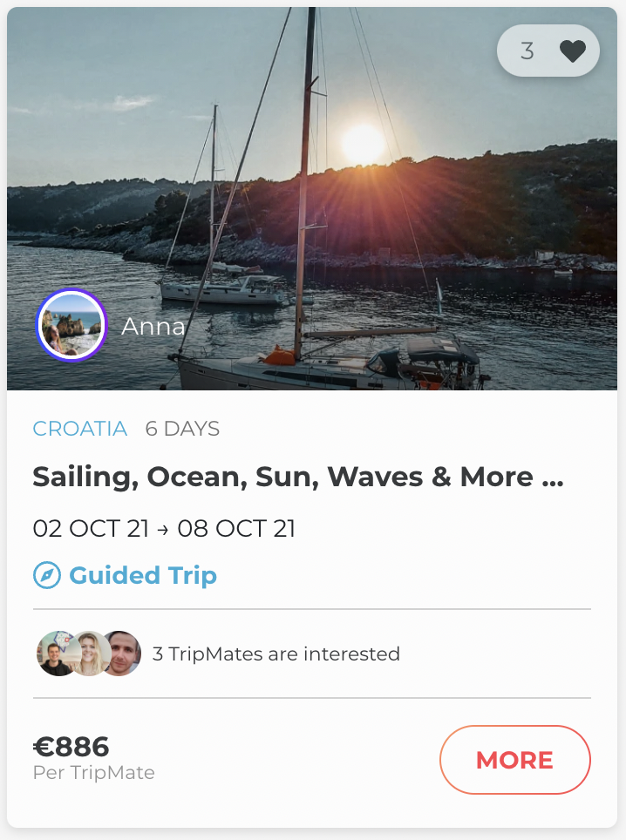Click the end date 08 OCT 21
626x840 pixels.
click(x=236, y=528)
